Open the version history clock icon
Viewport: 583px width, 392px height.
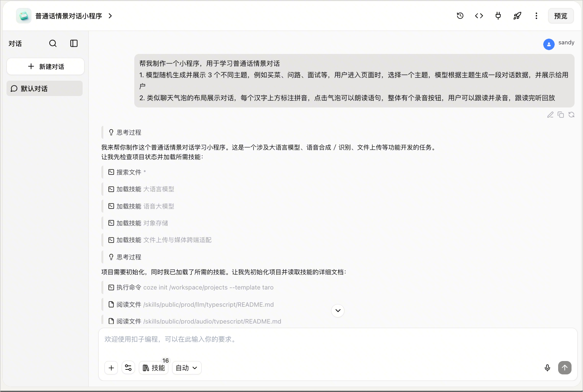[x=460, y=16]
